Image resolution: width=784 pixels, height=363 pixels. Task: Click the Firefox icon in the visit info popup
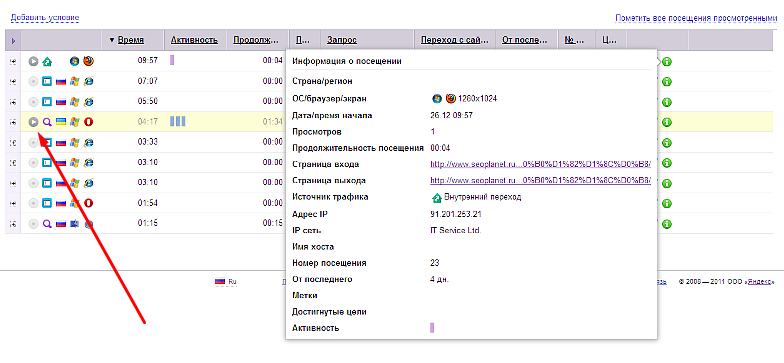click(451, 98)
